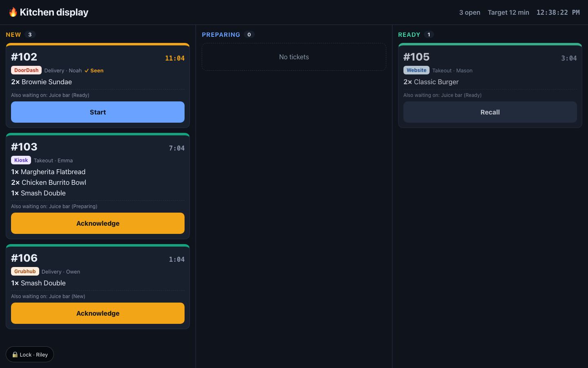Image resolution: width=588 pixels, height=368 pixels.
Task: Click the 12:38:22 PM clock
Action: click(x=558, y=12)
